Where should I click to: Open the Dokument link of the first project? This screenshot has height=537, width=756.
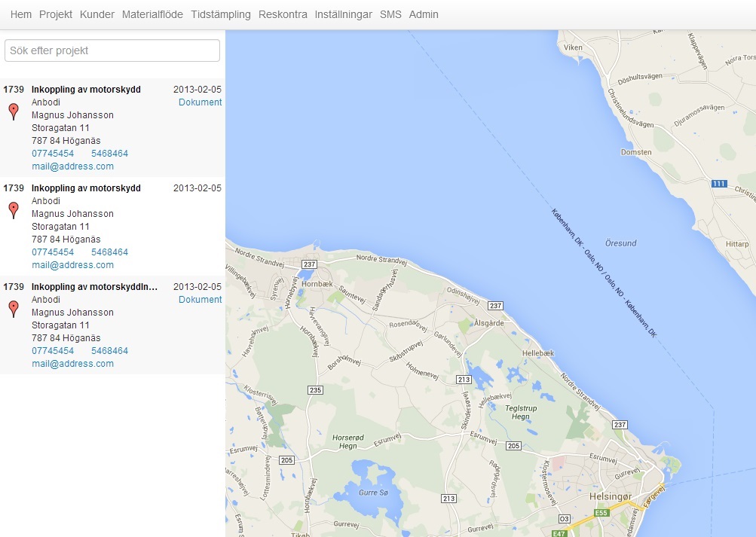200,102
